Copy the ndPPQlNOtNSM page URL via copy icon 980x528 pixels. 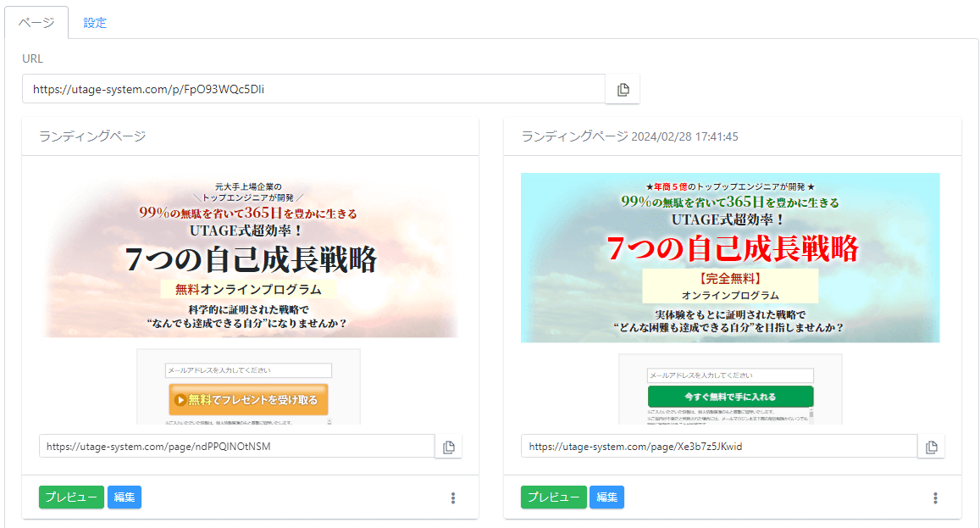(x=449, y=447)
